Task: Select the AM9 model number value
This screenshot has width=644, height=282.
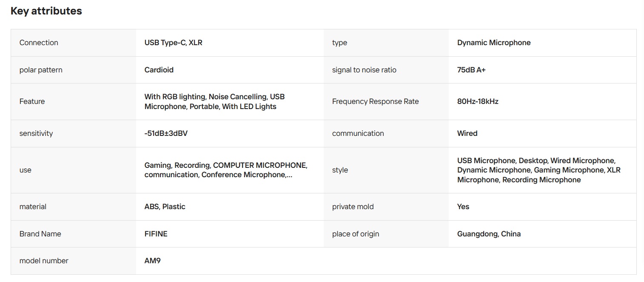Action: point(153,261)
